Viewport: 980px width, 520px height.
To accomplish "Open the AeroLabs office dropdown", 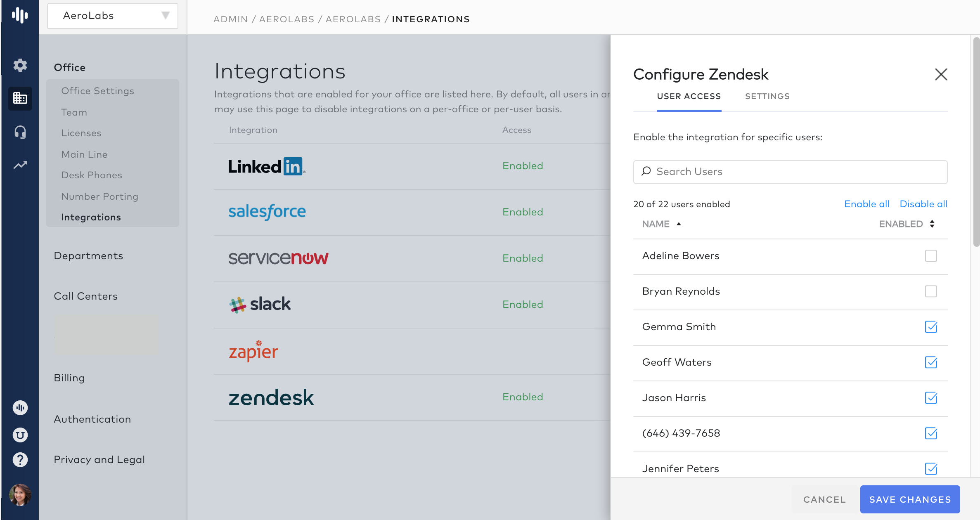I will click(x=113, y=16).
